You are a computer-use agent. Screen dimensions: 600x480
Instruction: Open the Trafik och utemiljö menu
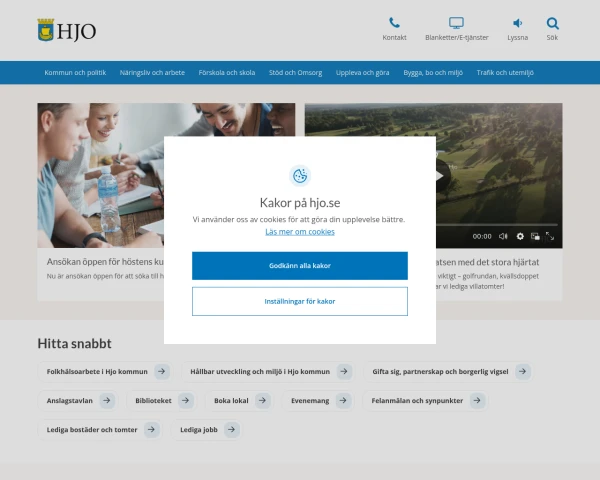505,73
